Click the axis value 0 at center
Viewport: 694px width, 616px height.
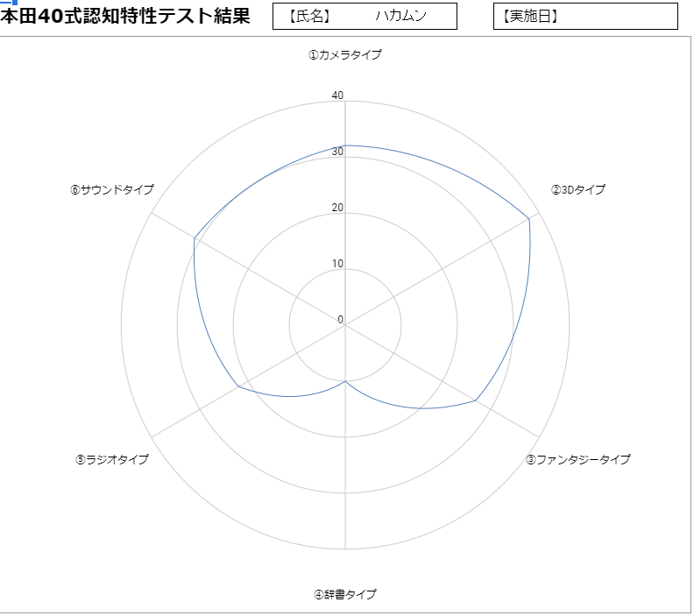[x=340, y=320]
